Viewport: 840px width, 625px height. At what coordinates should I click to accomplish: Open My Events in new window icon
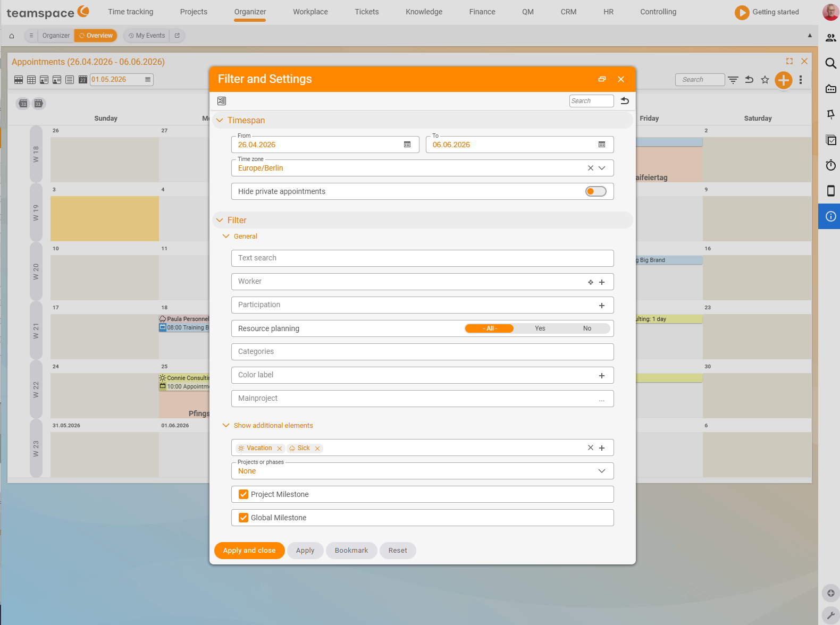pos(177,36)
